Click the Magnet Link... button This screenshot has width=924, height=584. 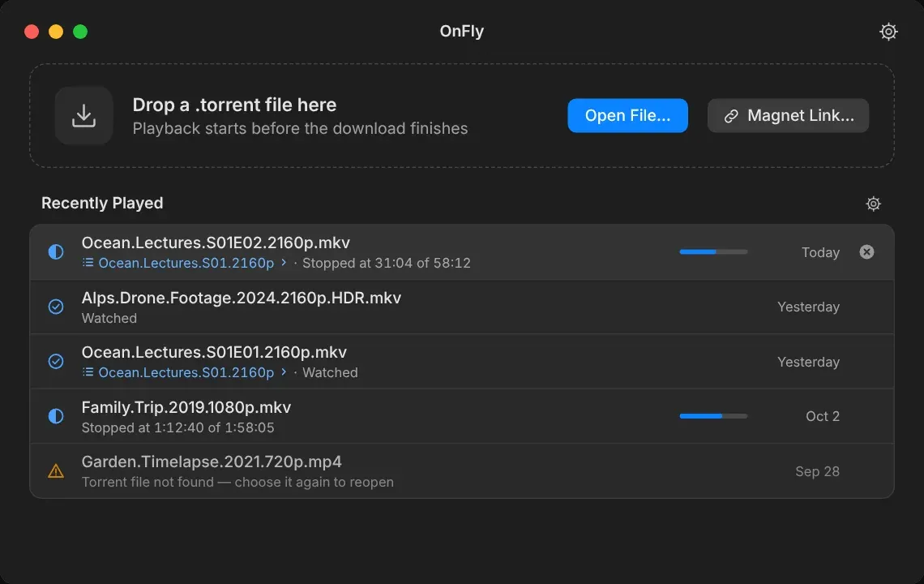click(x=788, y=116)
